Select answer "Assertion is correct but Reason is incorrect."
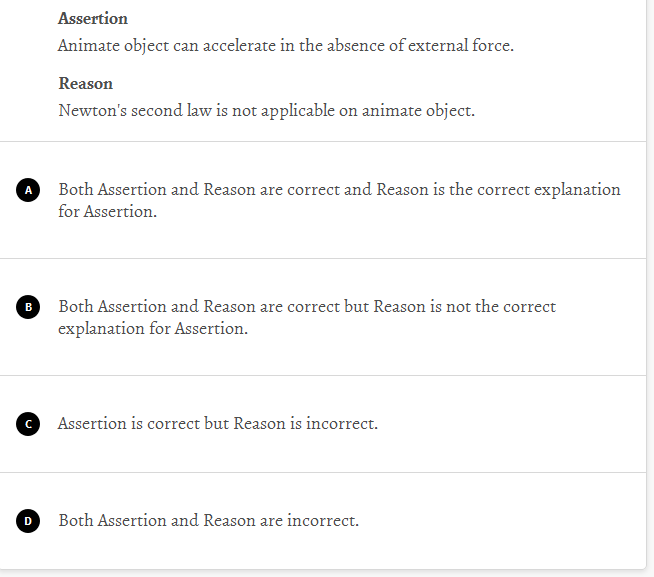This screenshot has height=577, width=654. click(x=218, y=424)
